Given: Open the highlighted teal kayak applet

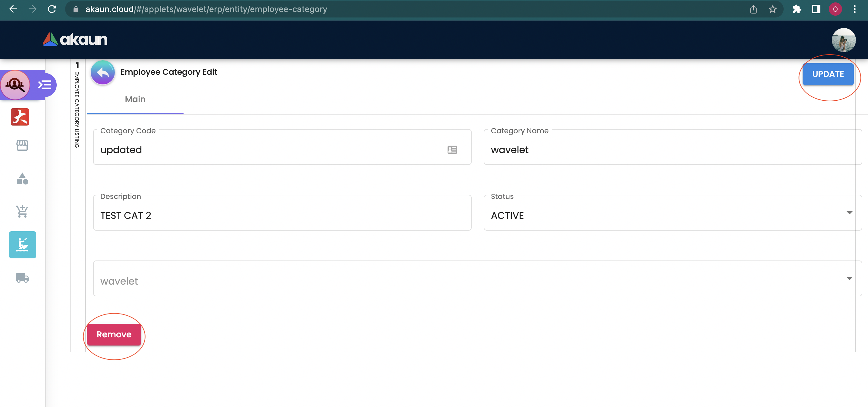Looking at the screenshot, I should (23, 245).
